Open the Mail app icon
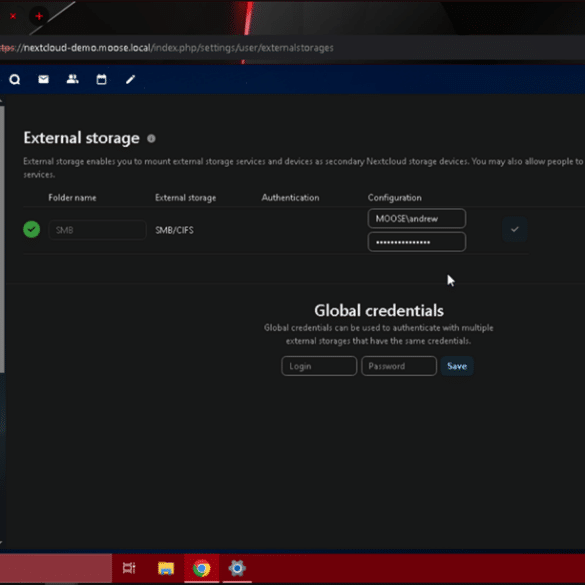The width and height of the screenshot is (585, 585). [44, 79]
